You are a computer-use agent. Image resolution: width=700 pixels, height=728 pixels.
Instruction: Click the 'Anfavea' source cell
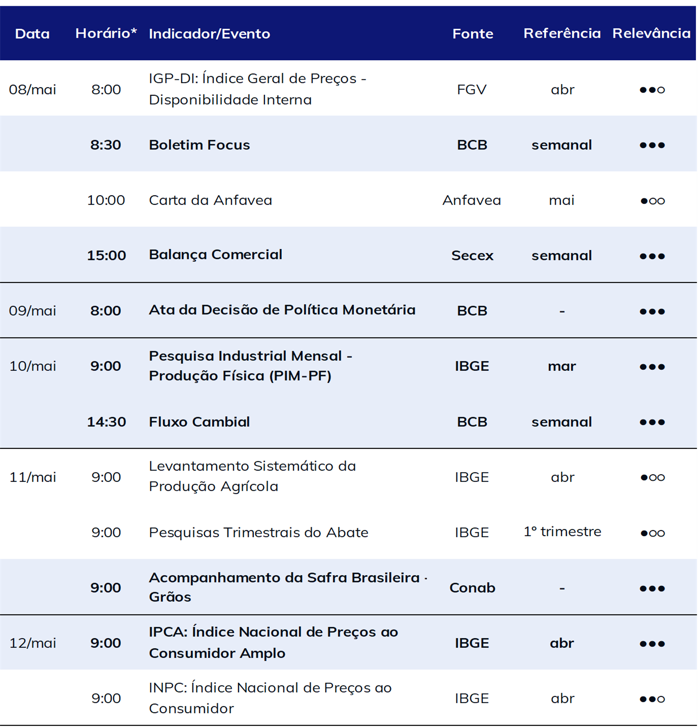click(472, 200)
